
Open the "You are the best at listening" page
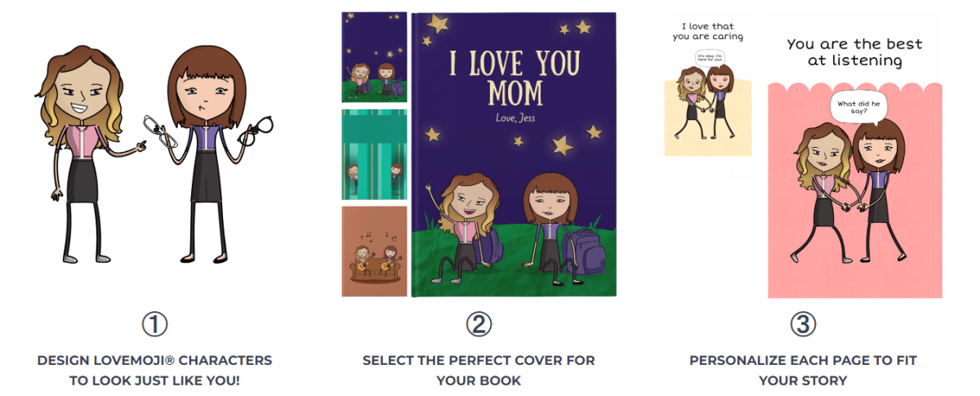tap(854, 155)
